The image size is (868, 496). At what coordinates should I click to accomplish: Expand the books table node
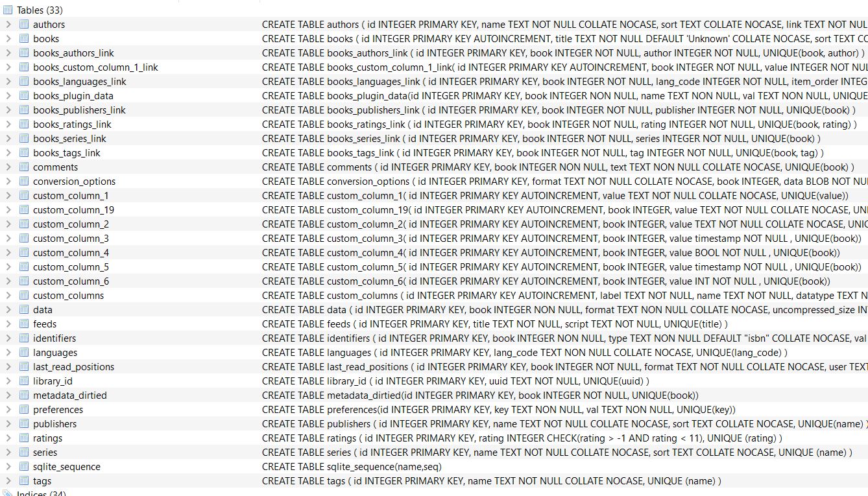[8, 39]
